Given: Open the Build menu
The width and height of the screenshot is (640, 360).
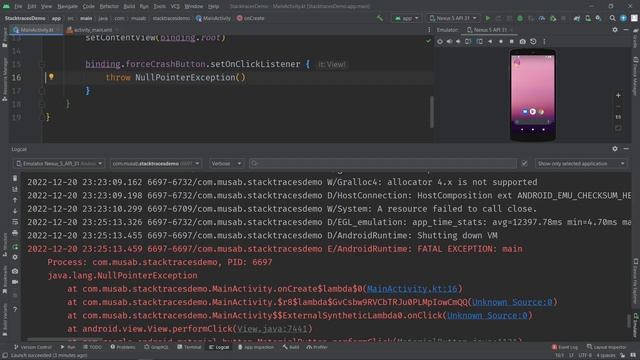Looking at the screenshot, I should (129, 7).
